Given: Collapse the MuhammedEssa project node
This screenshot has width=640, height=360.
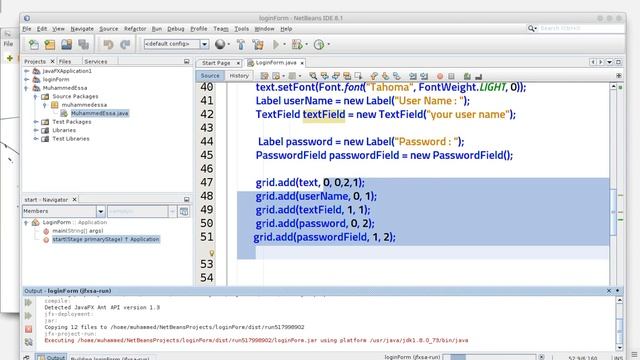Looking at the screenshot, I should pos(27,88).
